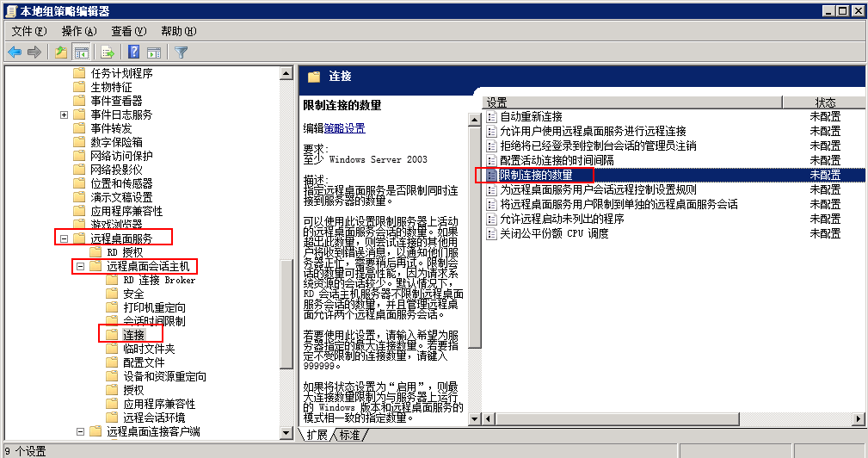868x458 pixels.
Task: Click the folder icon beside 网络访问保护
Action: click(x=80, y=156)
